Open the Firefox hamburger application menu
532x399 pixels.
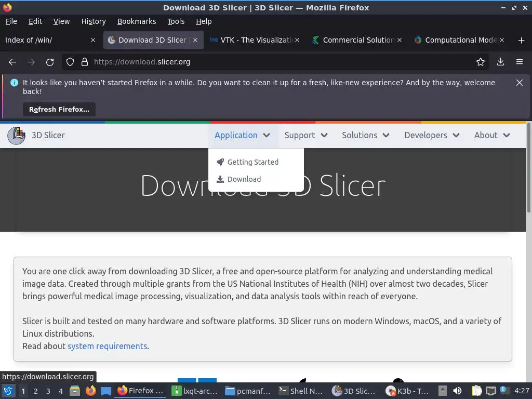tap(520, 62)
